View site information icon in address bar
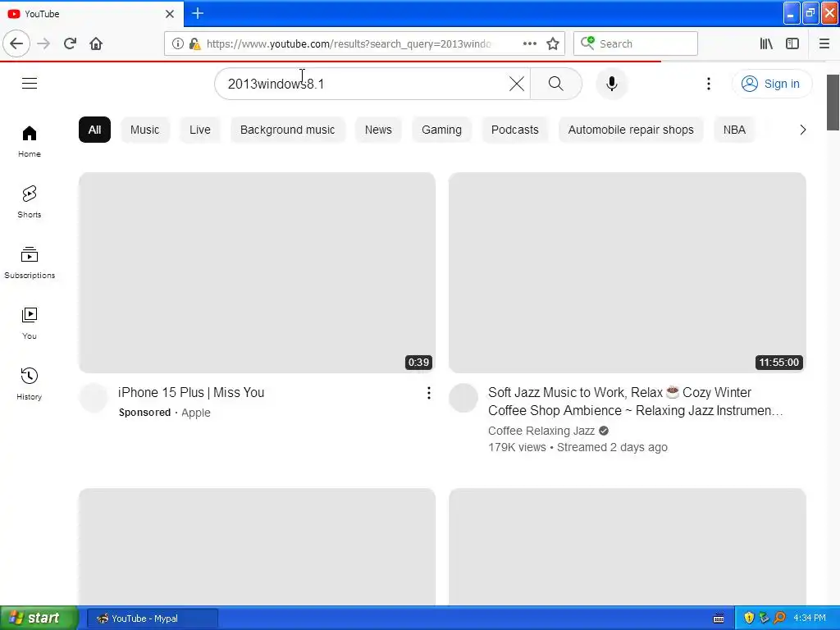Viewport: 840px width, 630px height. pyautogui.click(x=177, y=43)
